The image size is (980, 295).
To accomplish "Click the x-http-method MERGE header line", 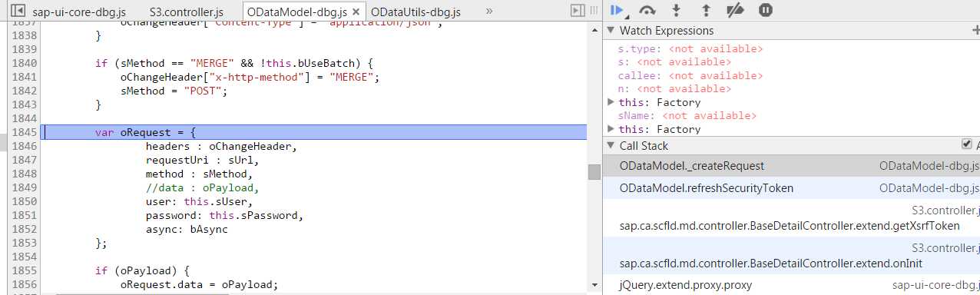I will [x=250, y=77].
